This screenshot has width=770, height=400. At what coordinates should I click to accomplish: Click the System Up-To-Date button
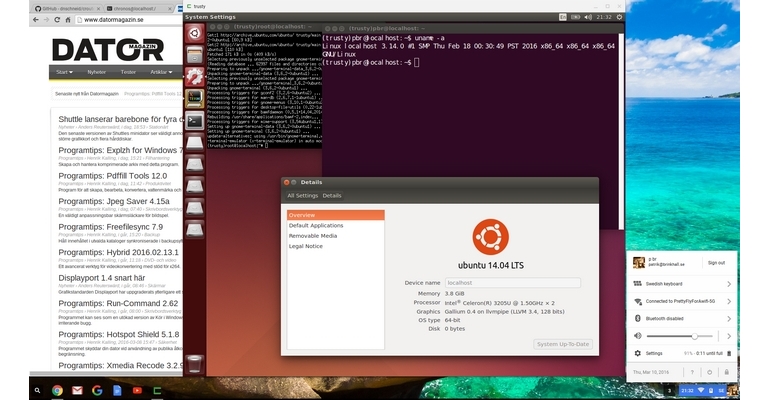coord(563,344)
